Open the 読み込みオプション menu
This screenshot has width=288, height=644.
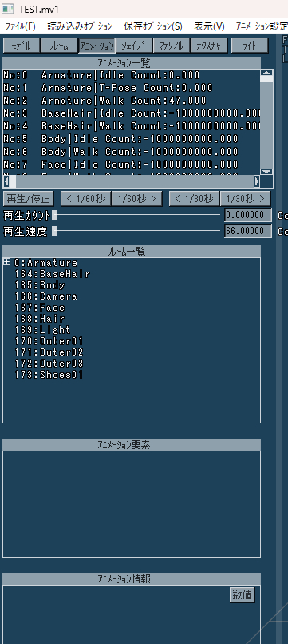coord(80,26)
